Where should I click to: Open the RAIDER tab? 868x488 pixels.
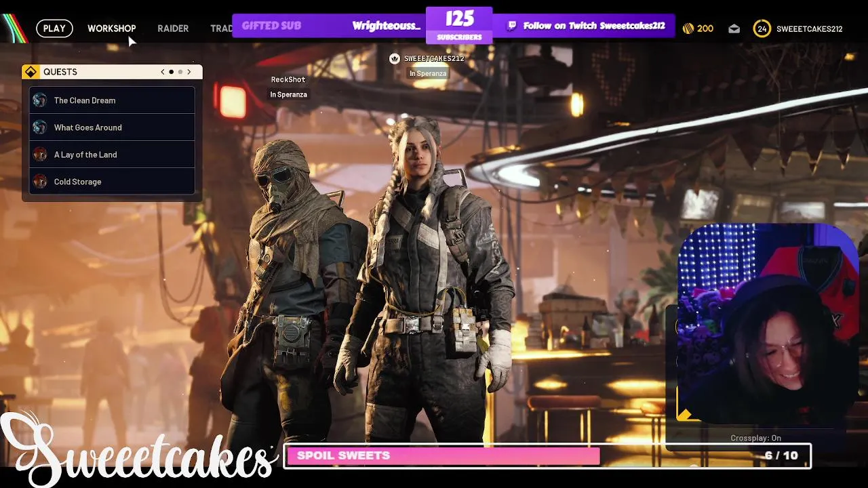tap(173, 28)
